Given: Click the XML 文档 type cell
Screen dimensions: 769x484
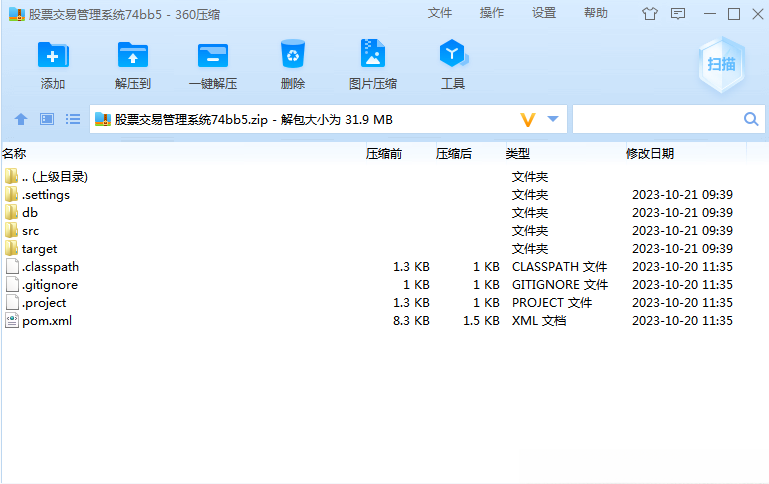Looking at the screenshot, I should [539, 321].
